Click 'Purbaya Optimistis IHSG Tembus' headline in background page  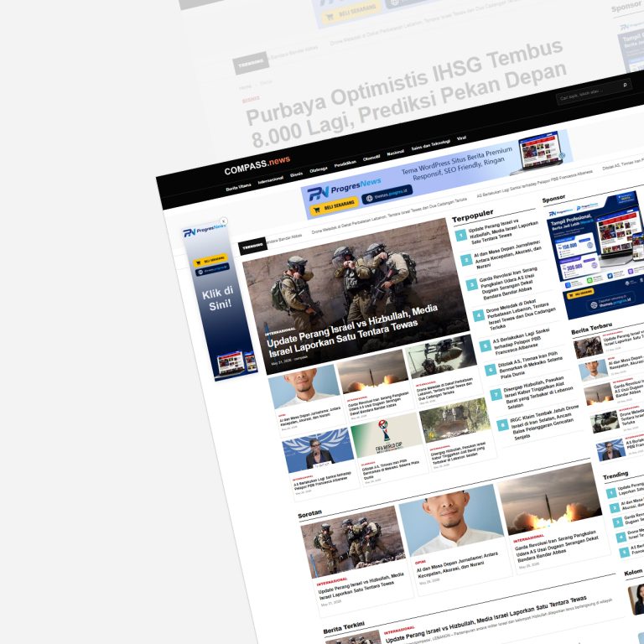406,95
